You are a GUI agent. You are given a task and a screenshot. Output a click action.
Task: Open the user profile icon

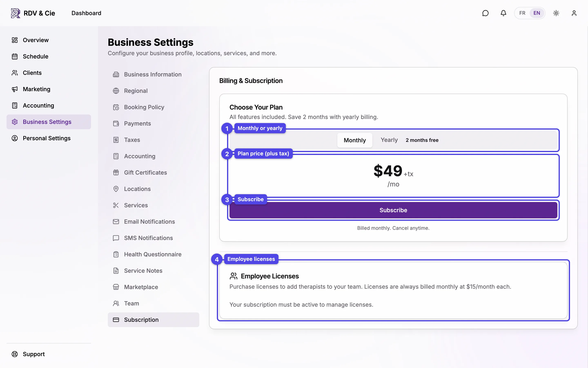[574, 13]
